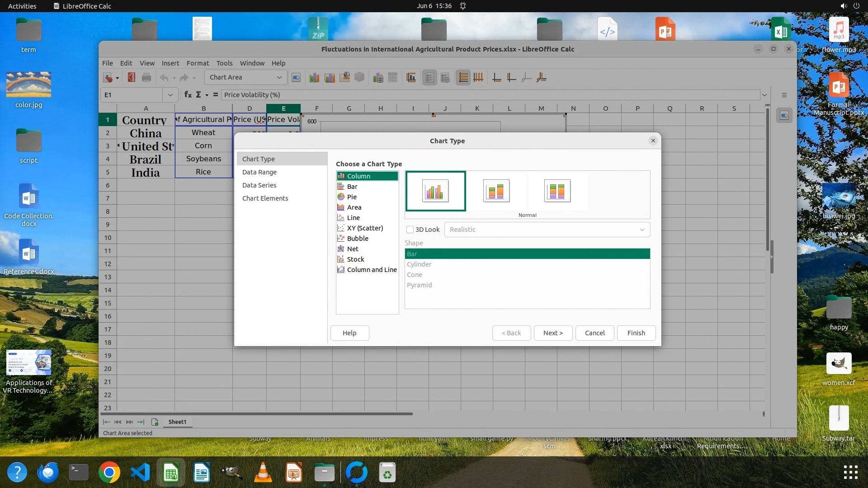Viewport: 868px width, 488px height.
Task: Pick the Stock chart type
Action: point(355,259)
